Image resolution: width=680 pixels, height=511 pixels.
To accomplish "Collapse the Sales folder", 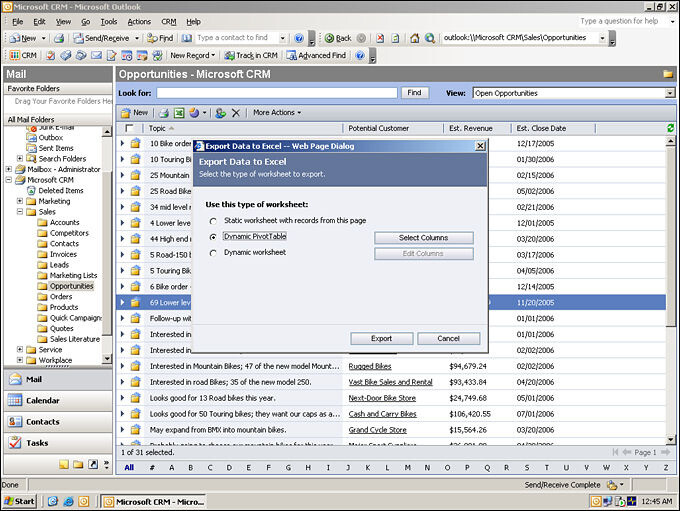I will [x=20, y=212].
